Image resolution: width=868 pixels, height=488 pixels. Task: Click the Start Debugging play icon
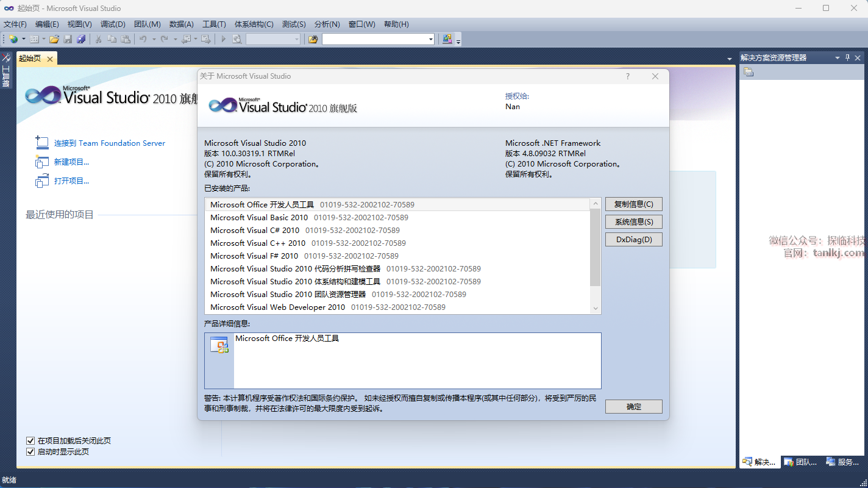pyautogui.click(x=223, y=39)
